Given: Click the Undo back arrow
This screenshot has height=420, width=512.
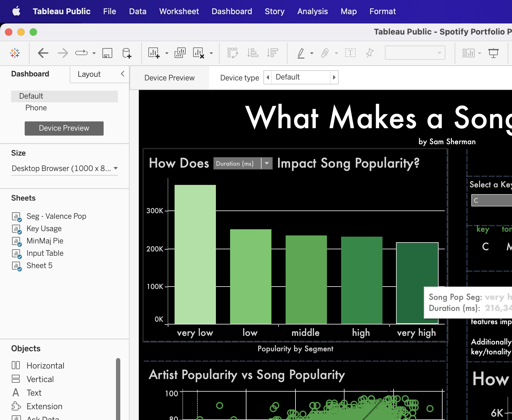Looking at the screenshot, I should pyautogui.click(x=43, y=53).
